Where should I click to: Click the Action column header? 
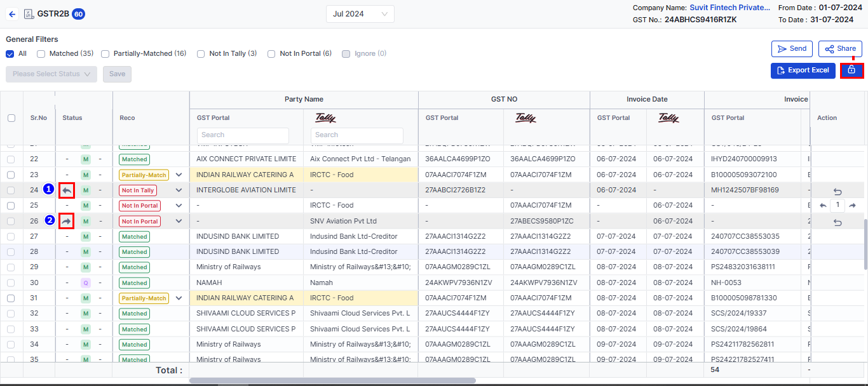pyautogui.click(x=827, y=117)
